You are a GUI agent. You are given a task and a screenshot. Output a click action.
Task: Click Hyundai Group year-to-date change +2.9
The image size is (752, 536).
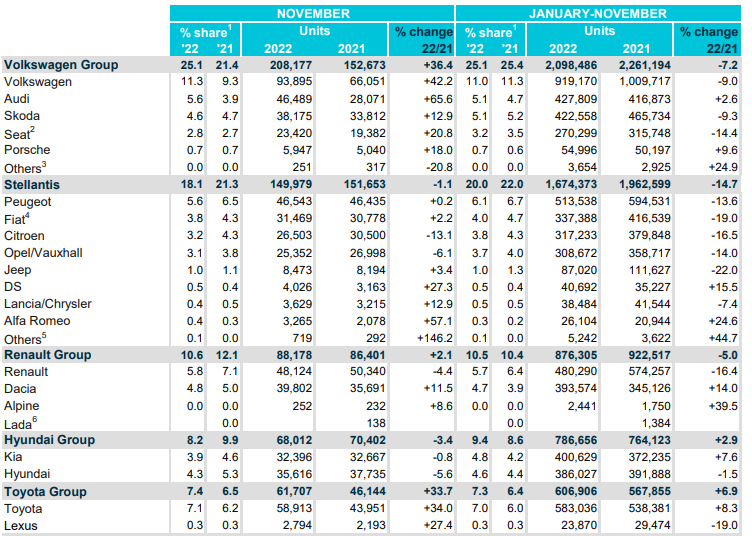[x=726, y=440]
